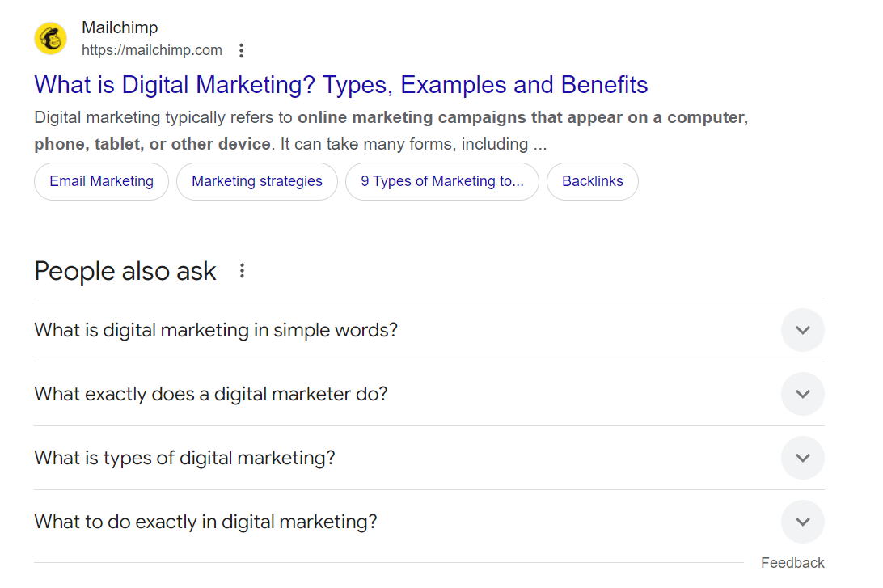The image size is (883, 588).
Task: Select the Email Marketing chip
Action: pos(101,181)
